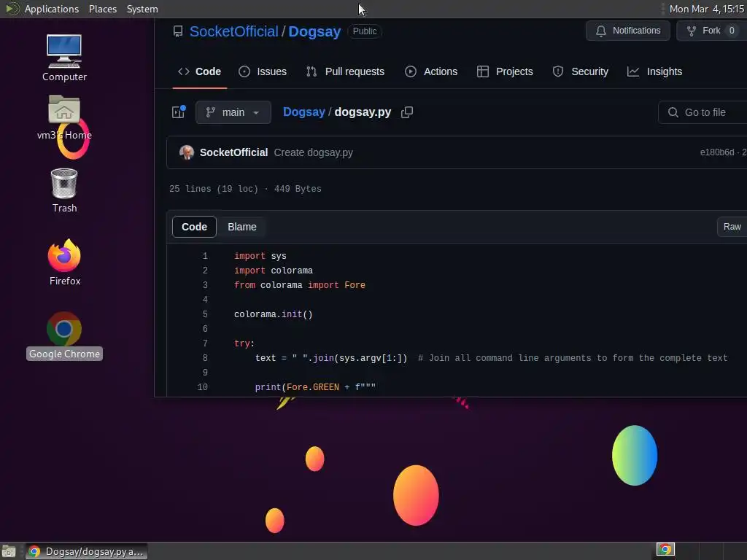Expand the file tree side panel icon

179,112
